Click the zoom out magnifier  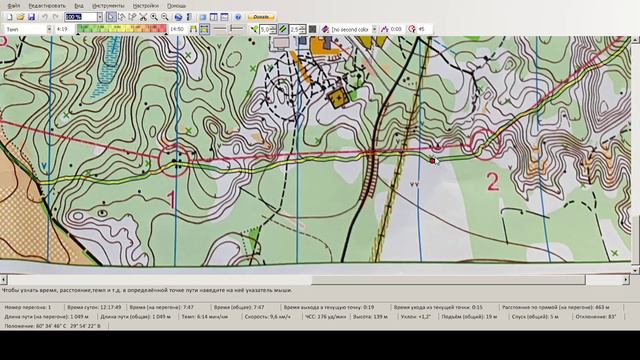(164, 17)
